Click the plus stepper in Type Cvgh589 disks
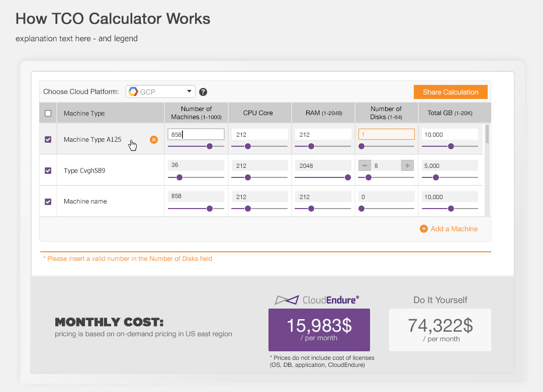Screen dimensions: 543x392 pos(407,166)
